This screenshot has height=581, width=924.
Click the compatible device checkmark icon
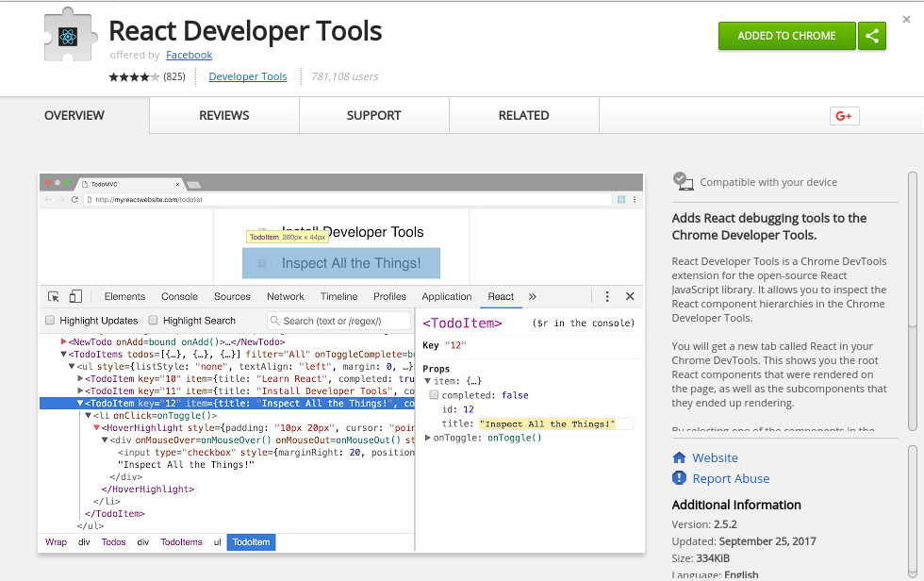[x=683, y=181]
